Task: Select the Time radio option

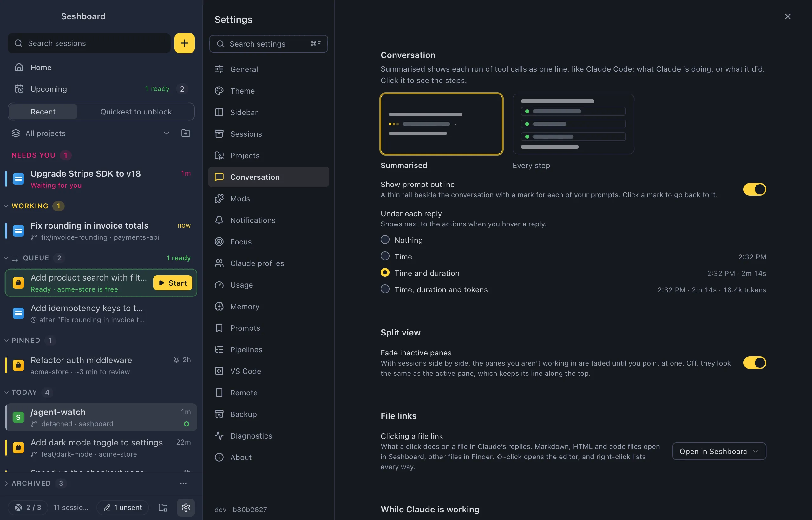Action: point(385,256)
